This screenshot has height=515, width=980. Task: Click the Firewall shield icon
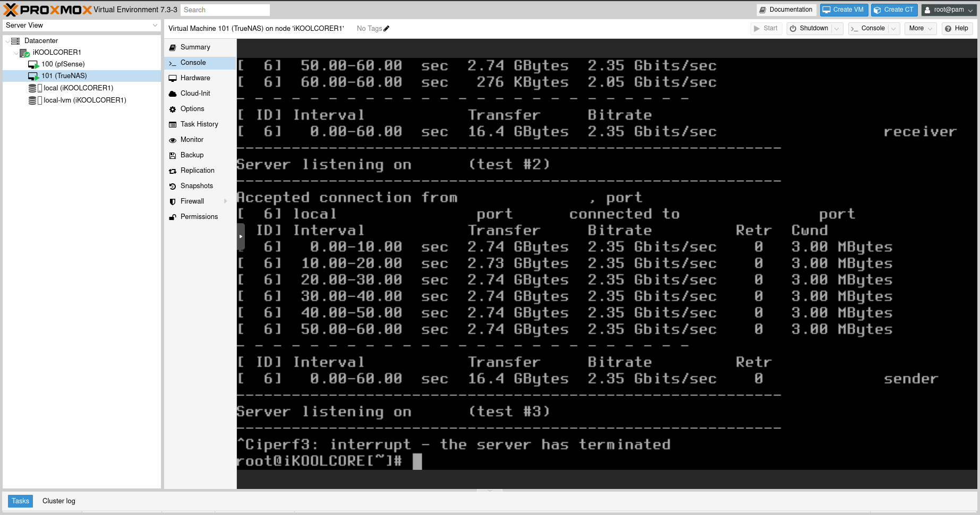tap(173, 201)
